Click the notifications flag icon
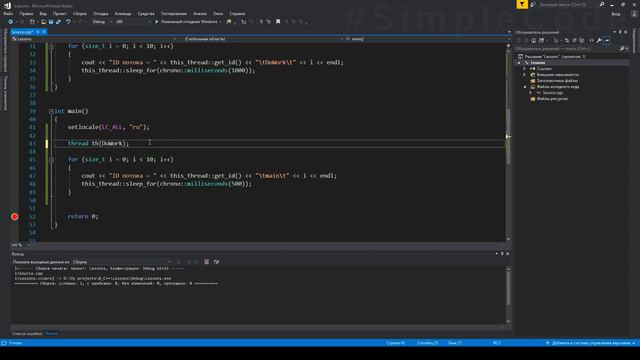The width and height of the screenshot is (640, 360). (522, 4)
